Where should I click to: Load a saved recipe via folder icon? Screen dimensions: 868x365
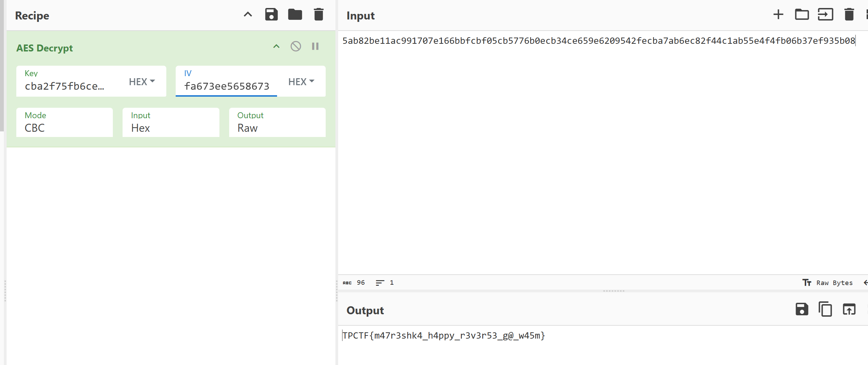295,15
